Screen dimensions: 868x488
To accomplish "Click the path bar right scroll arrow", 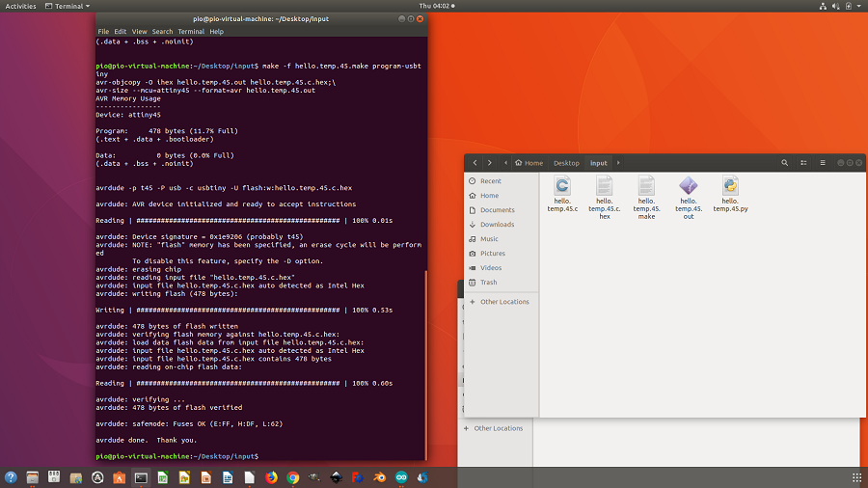I will 618,163.
